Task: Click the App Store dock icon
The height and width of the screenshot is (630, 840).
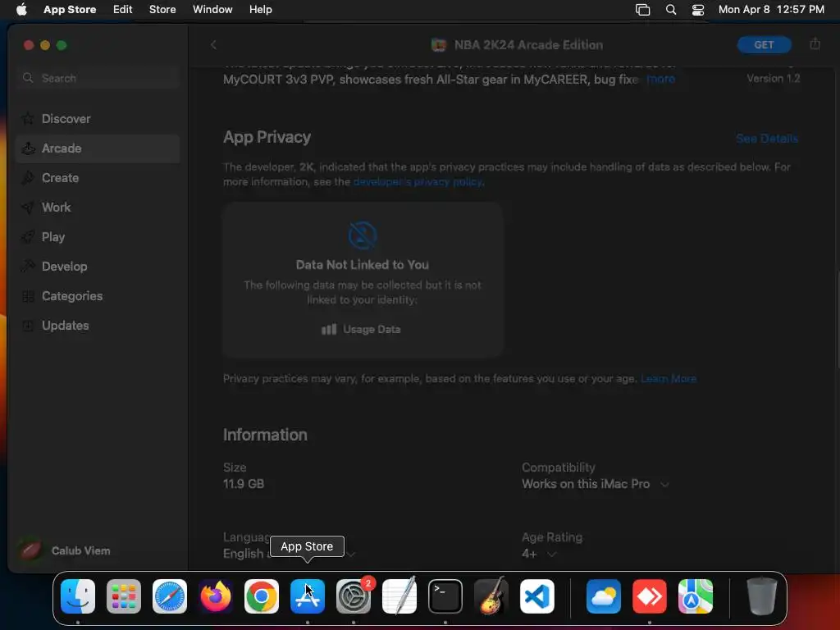Action: pyautogui.click(x=308, y=596)
